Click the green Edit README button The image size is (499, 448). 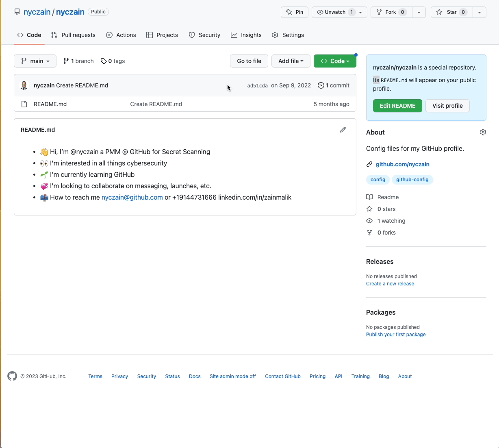click(397, 106)
